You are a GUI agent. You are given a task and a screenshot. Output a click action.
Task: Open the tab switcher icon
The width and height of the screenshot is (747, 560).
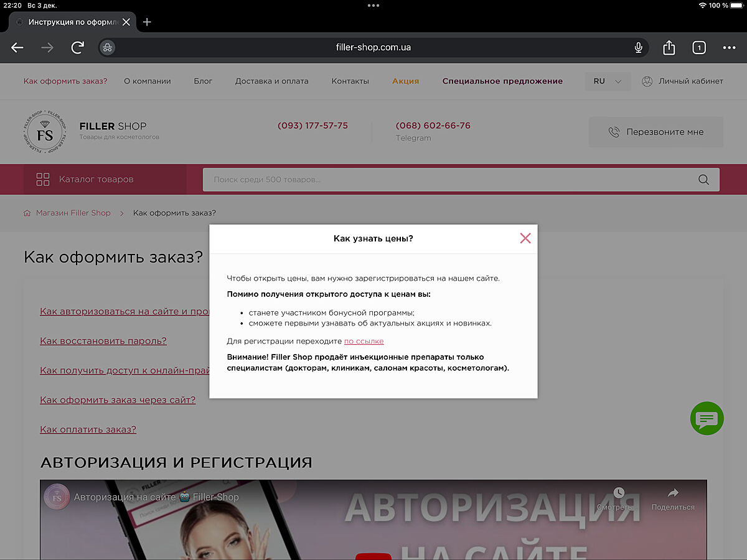point(699,48)
